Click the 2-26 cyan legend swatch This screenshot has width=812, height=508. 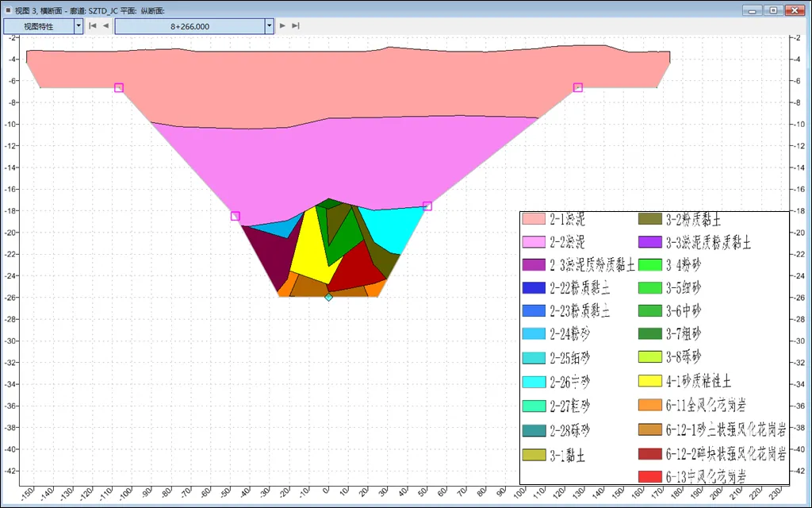[x=534, y=382]
